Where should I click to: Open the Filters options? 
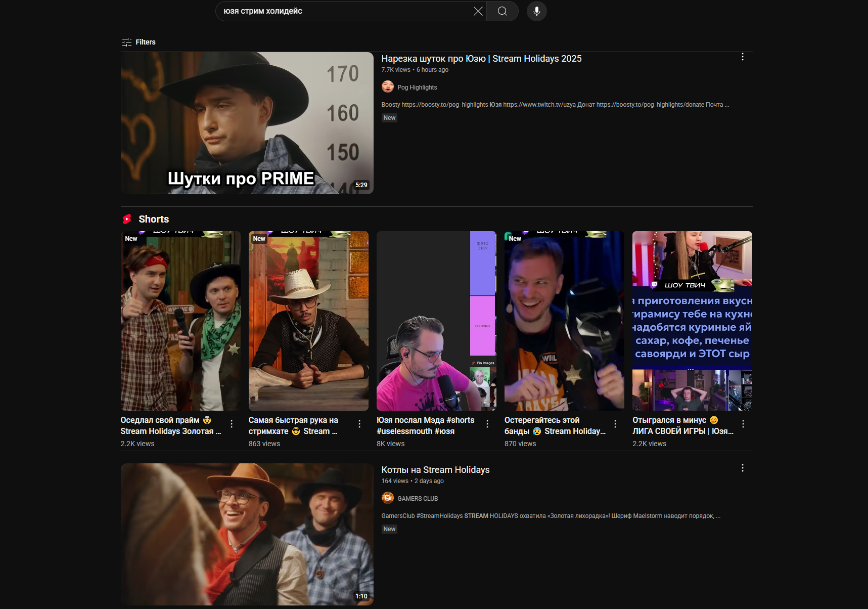(x=139, y=42)
